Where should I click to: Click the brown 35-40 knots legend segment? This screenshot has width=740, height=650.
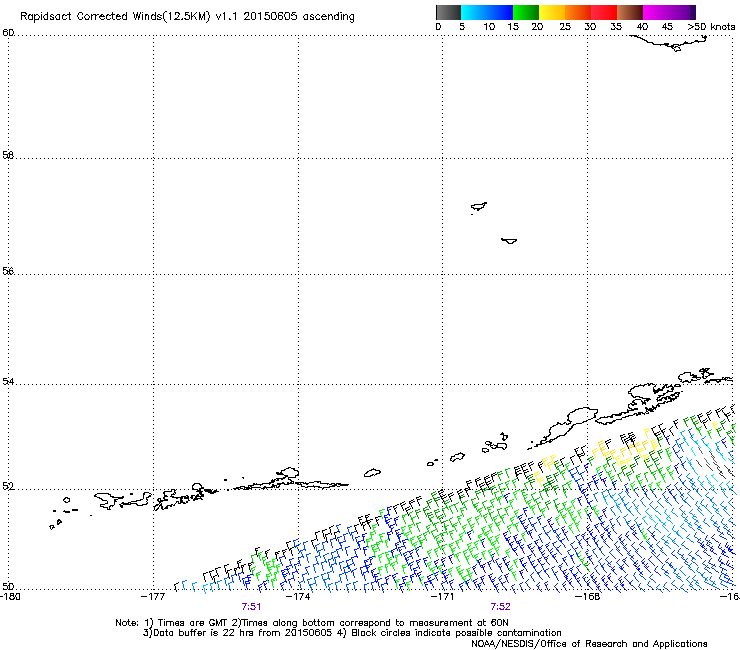click(630, 12)
